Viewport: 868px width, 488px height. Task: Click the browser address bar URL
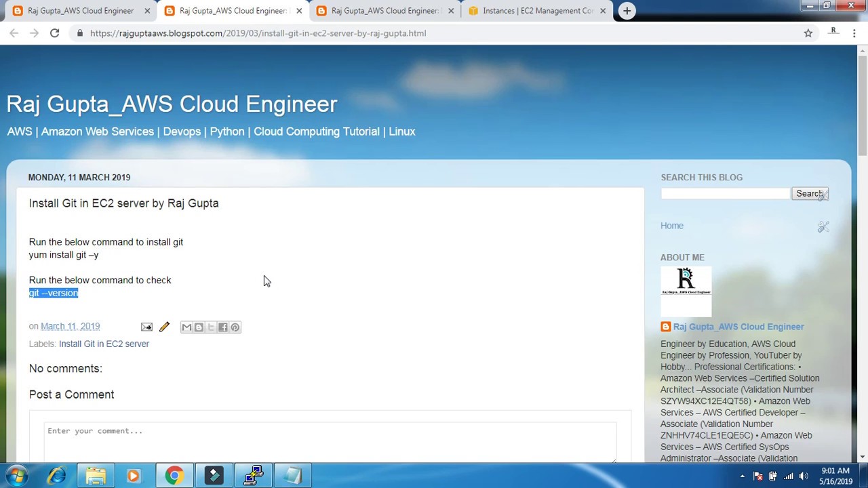(258, 33)
